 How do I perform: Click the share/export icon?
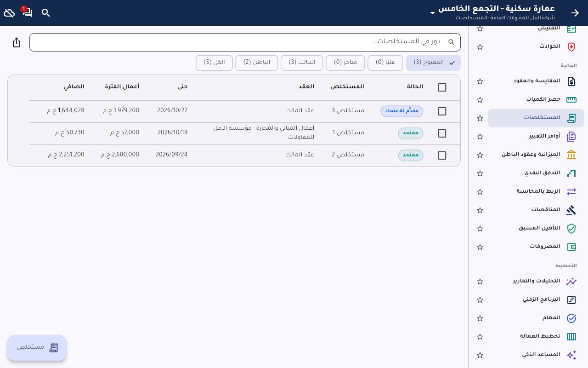[x=17, y=42]
